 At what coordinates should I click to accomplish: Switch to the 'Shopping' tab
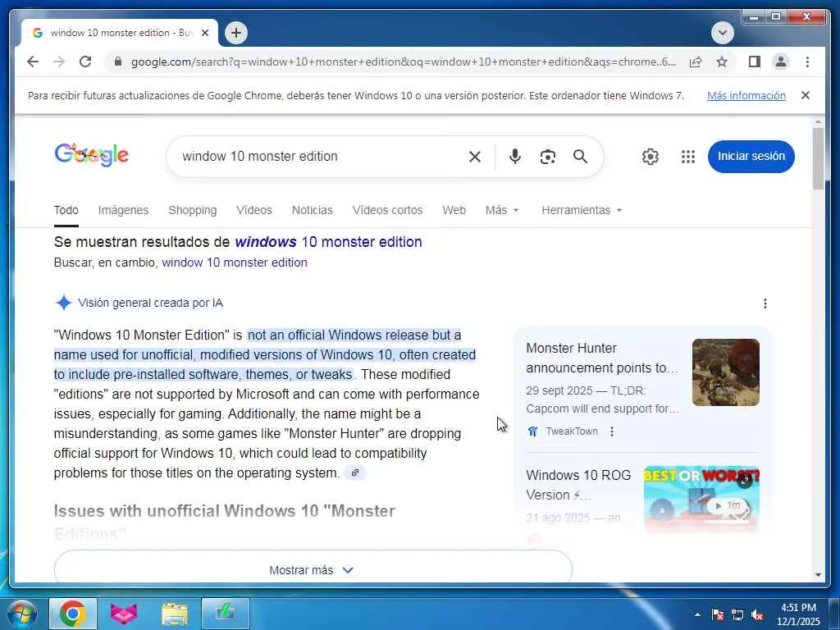[x=192, y=210]
